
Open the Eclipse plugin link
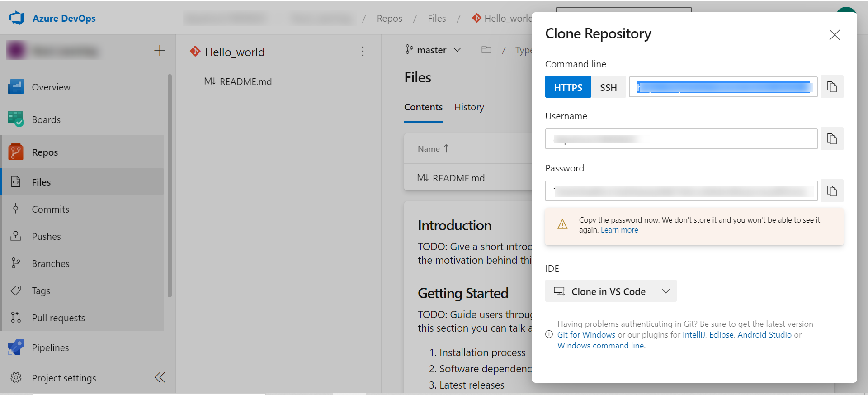tap(722, 335)
